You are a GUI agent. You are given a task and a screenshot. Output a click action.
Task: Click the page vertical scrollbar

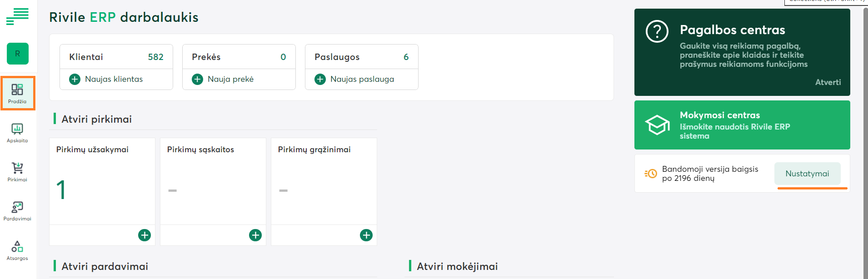(865, 136)
